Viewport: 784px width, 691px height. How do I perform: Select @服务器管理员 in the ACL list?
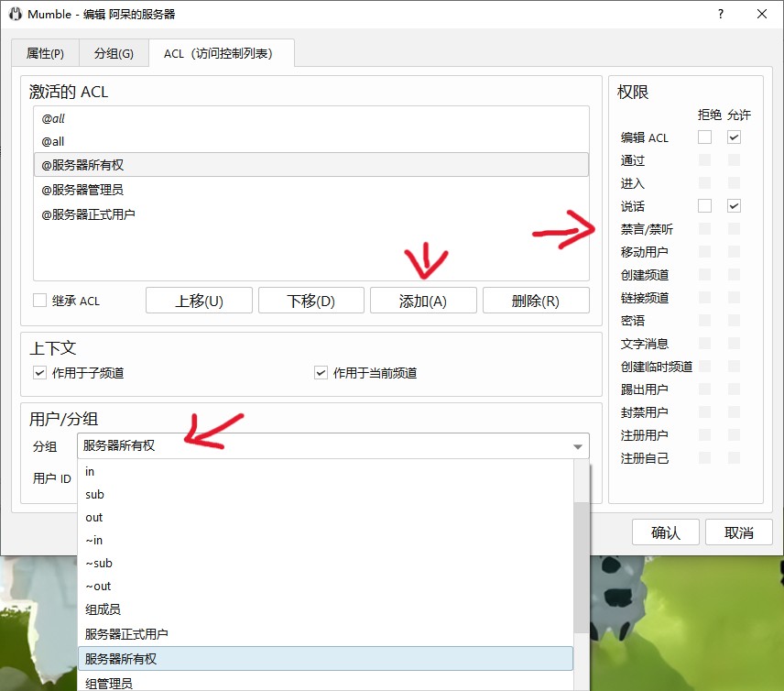point(82,190)
